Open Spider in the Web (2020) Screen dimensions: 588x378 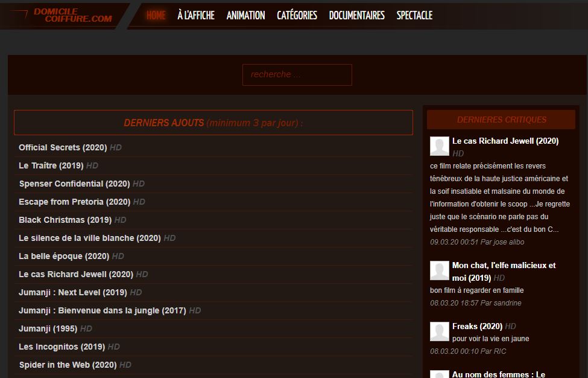68,365
